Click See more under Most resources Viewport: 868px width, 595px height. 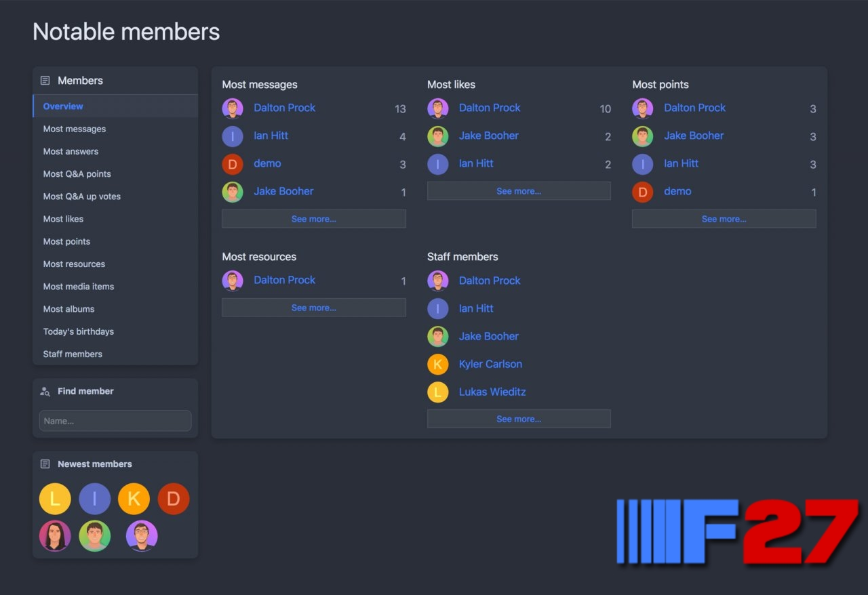(x=313, y=308)
